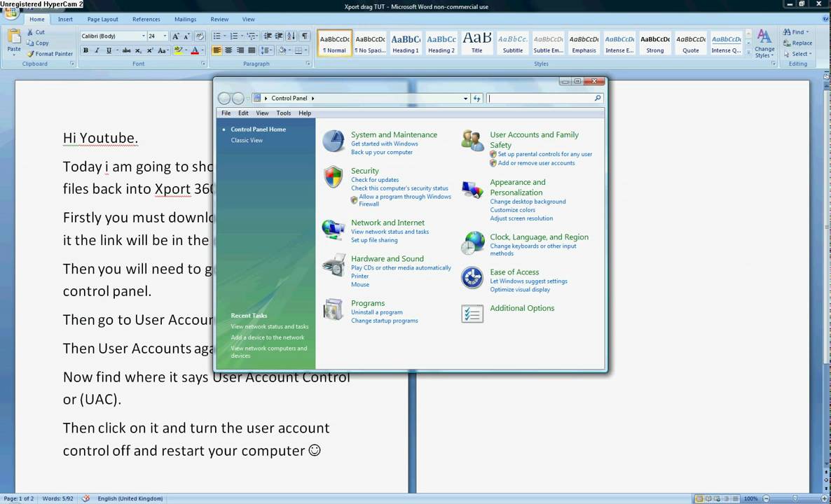831x504 pixels.
Task: Click the Word zoom slider handle
Action: click(795, 498)
